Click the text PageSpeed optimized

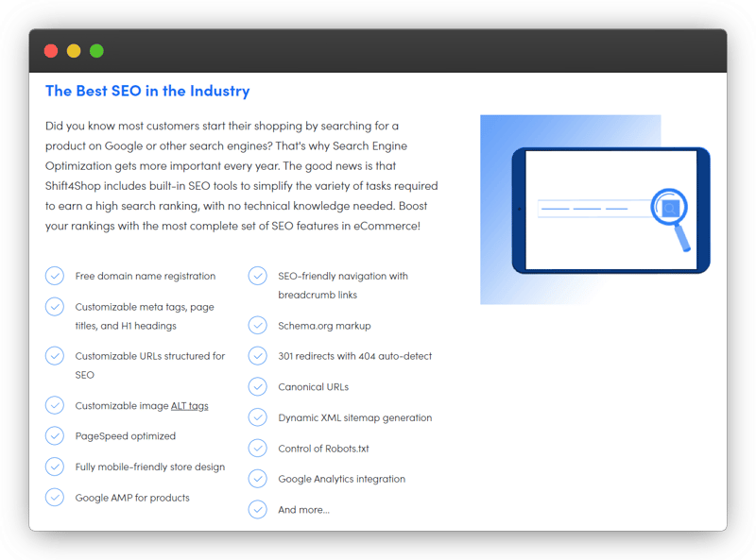coord(126,436)
